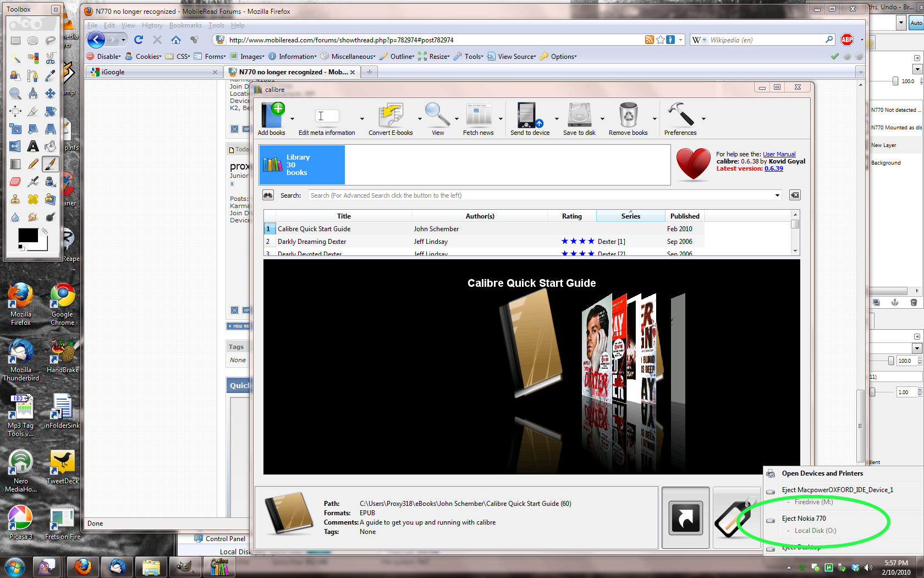Open Advanced Search binoculars button in calibre

click(268, 195)
